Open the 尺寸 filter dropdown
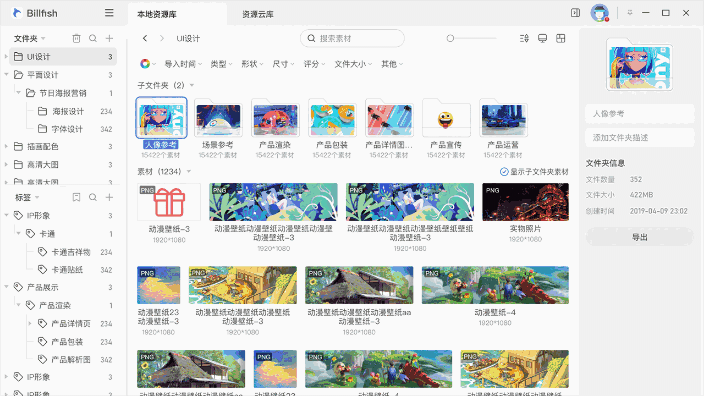Image resolution: width=704 pixels, height=396 pixels. (283, 64)
